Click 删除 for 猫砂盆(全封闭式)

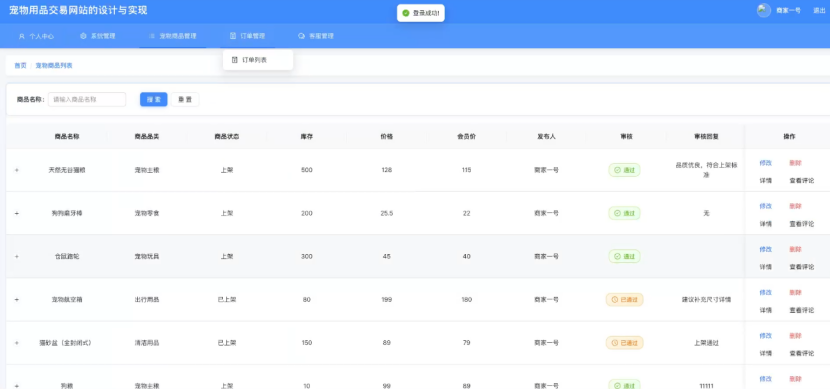click(x=795, y=336)
